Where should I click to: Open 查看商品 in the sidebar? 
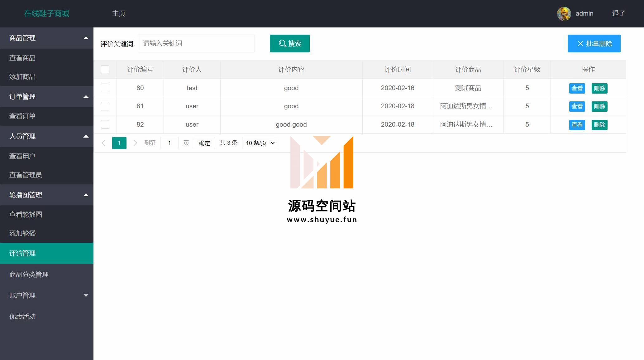tap(47, 58)
